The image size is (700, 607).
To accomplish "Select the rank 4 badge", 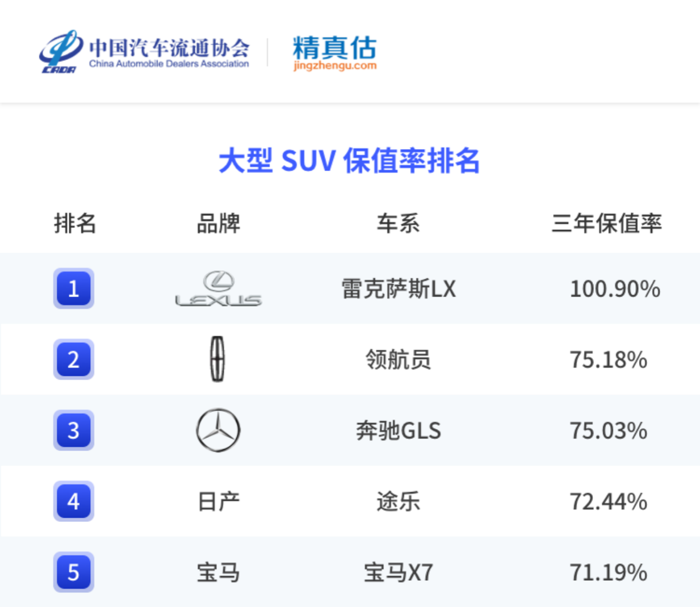I will click(74, 501).
